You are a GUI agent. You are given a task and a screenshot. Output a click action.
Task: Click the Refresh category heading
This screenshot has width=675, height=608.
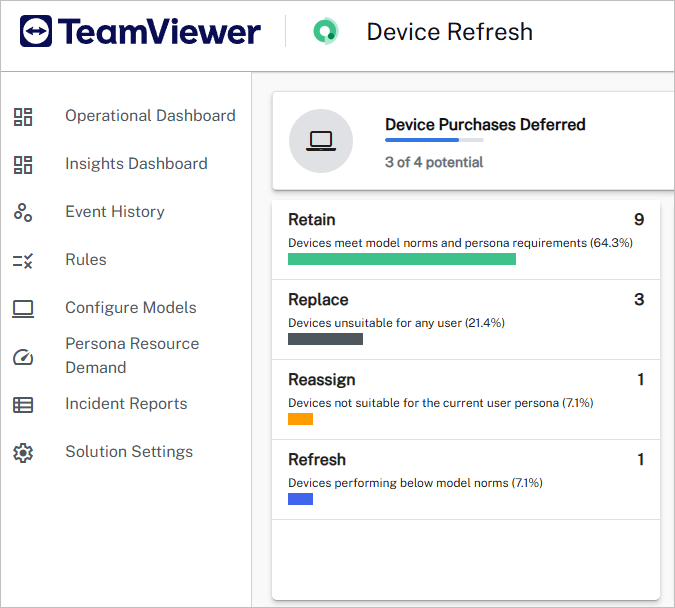click(x=317, y=459)
